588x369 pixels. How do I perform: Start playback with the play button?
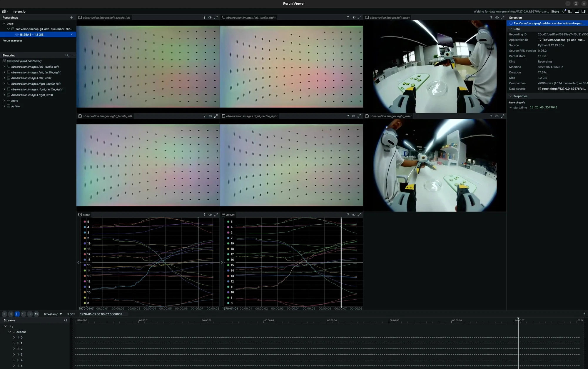click(x=4, y=314)
